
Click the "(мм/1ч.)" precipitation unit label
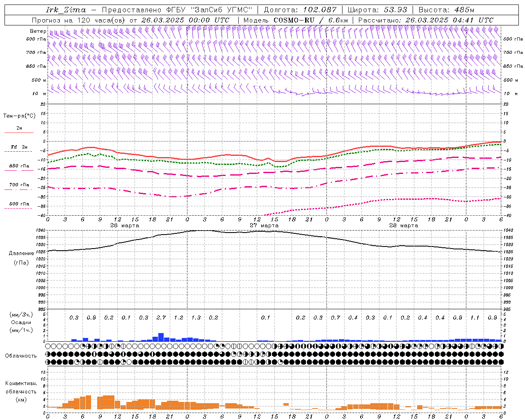pyautogui.click(x=21, y=330)
